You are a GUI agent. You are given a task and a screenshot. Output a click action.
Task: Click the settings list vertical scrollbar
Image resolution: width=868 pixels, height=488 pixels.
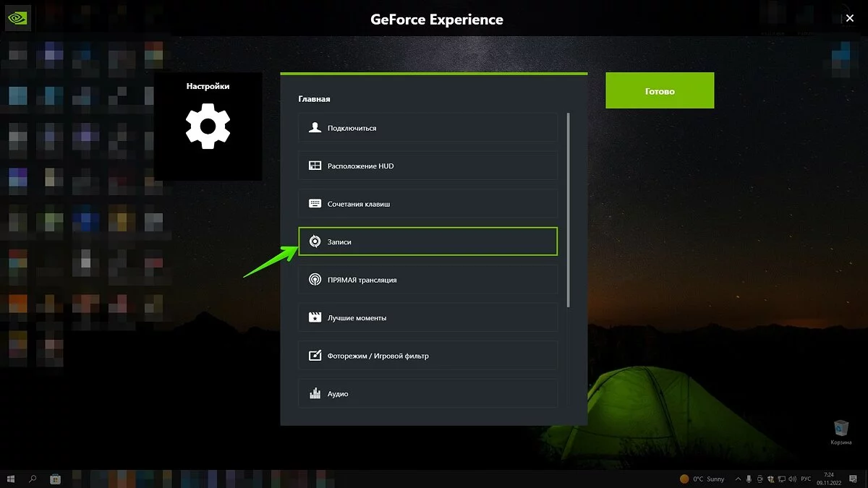tap(569, 210)
